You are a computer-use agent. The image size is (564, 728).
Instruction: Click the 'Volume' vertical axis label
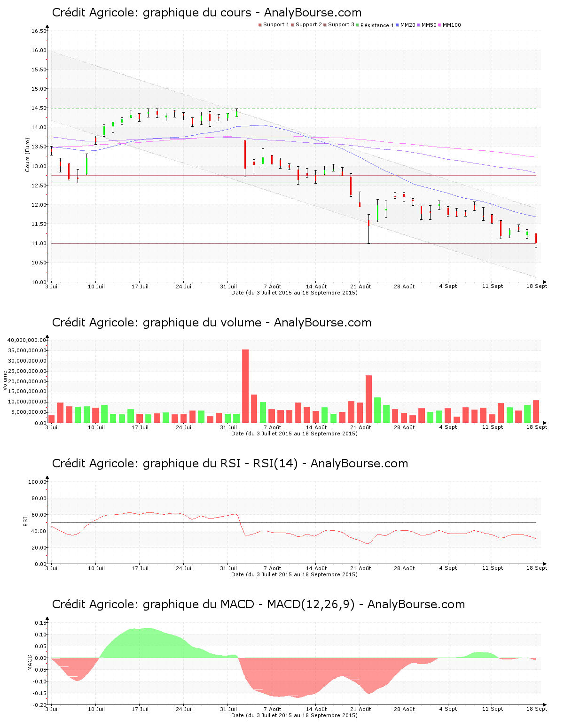pos(5,380)
